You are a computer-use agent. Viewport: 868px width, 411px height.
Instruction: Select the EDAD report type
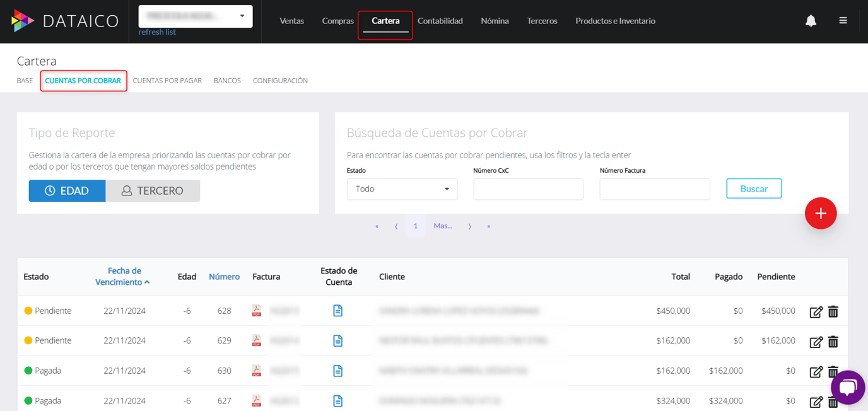point(67,190)
